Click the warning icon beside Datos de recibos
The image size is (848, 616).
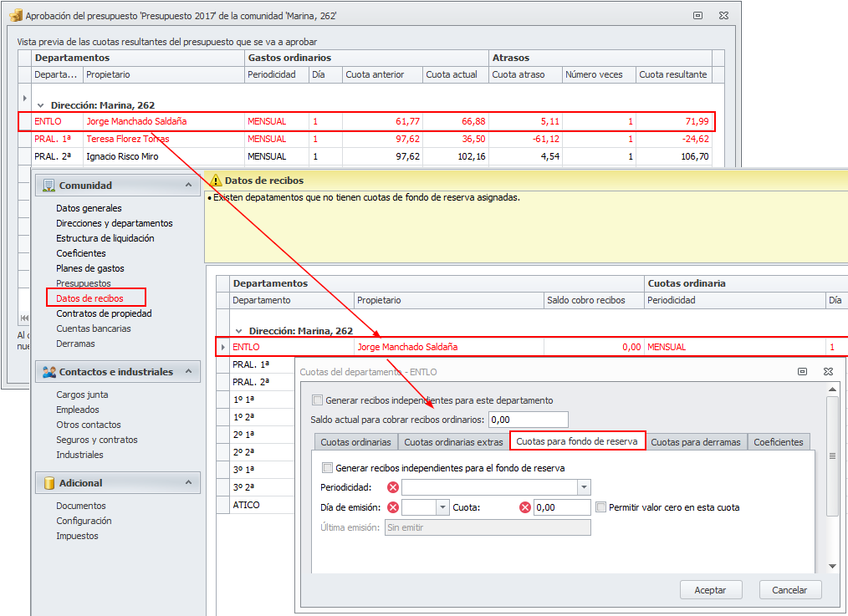216,181
